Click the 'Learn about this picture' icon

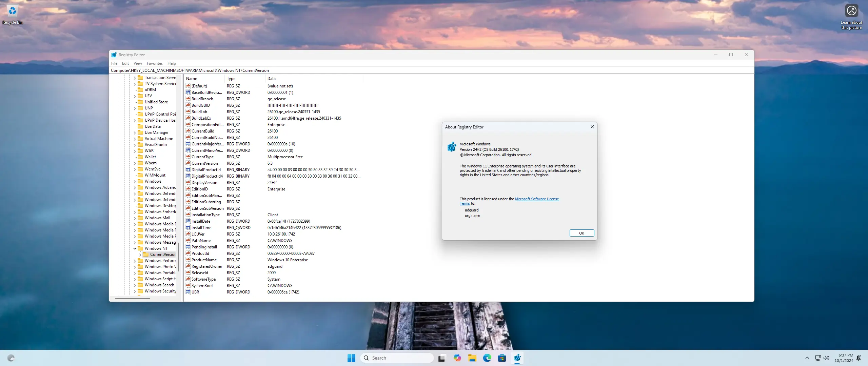851,11
